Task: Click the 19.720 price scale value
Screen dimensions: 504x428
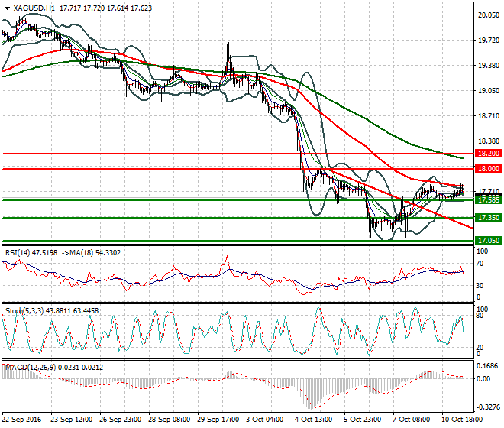Action: 489,41
